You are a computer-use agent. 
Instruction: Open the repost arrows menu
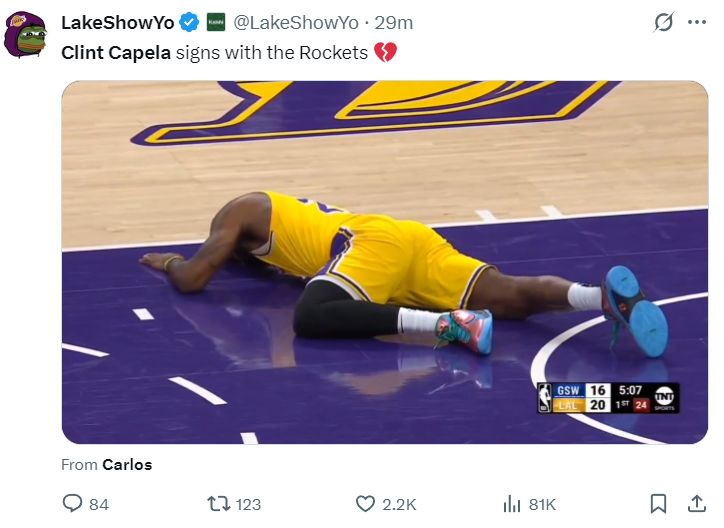pos(217,504)
